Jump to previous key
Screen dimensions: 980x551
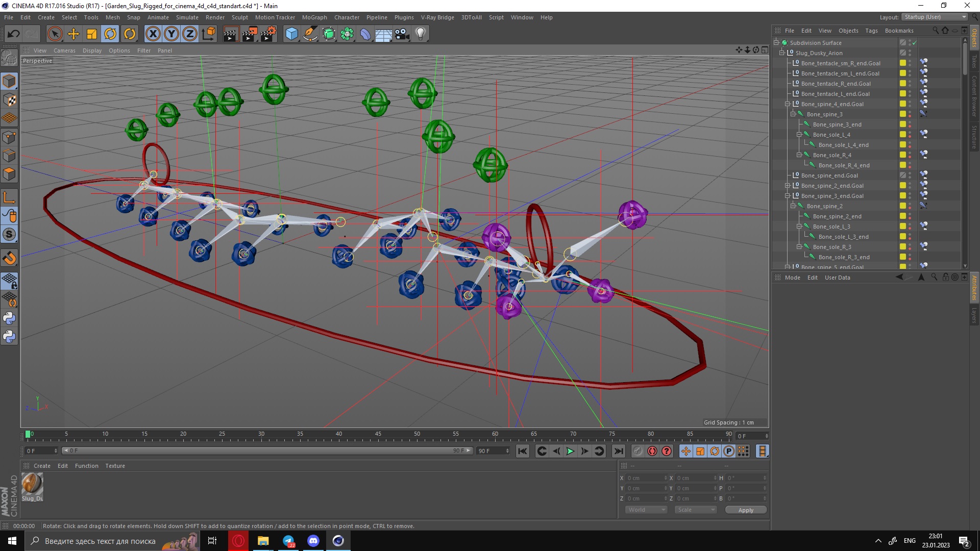point(542,451)
